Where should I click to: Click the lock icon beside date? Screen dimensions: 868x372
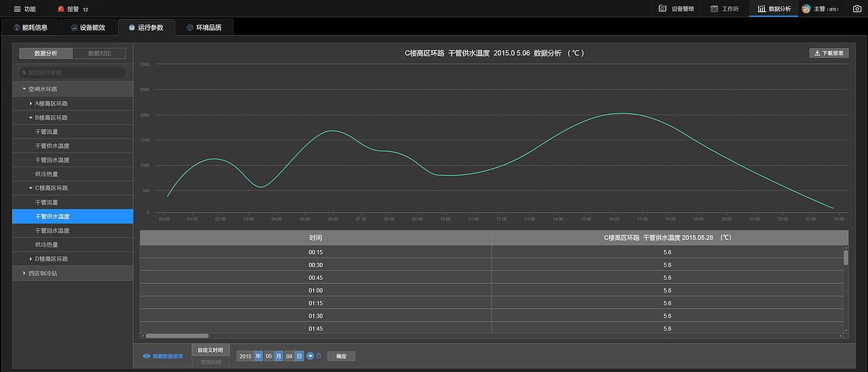click(x=319, y=356)
